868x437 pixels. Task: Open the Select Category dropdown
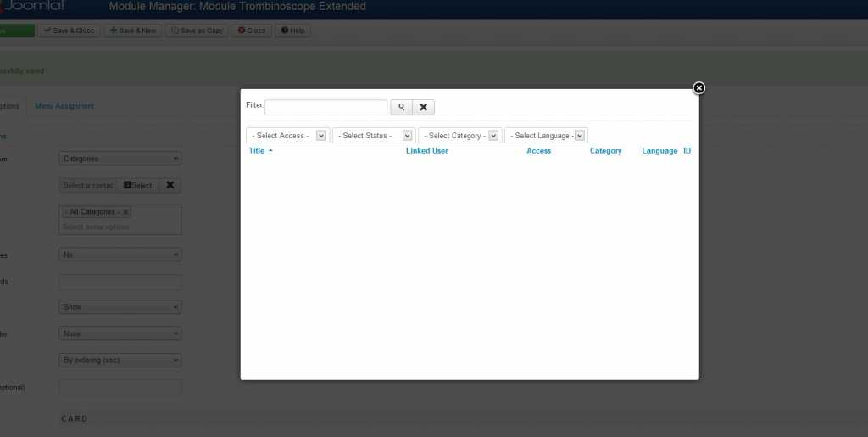460,136
